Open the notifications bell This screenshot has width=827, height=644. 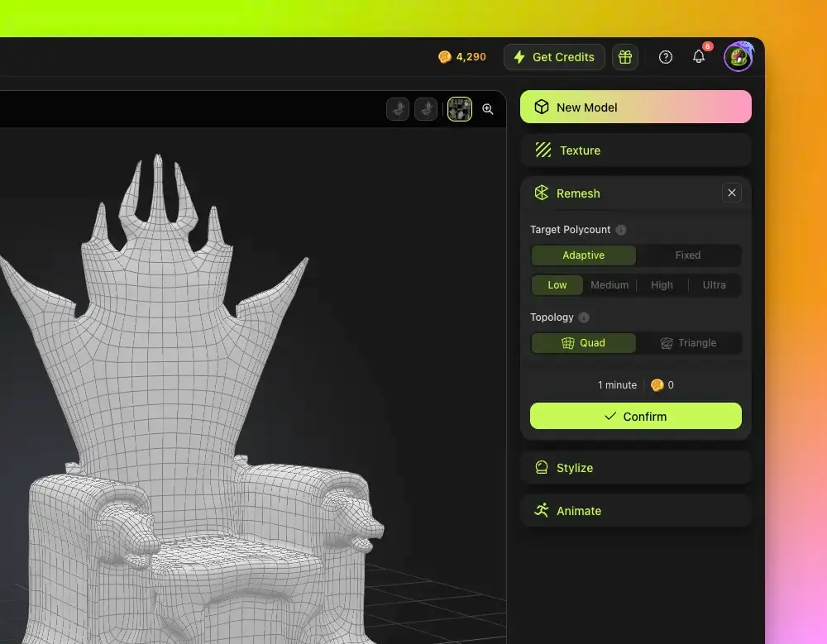point(698,56)
